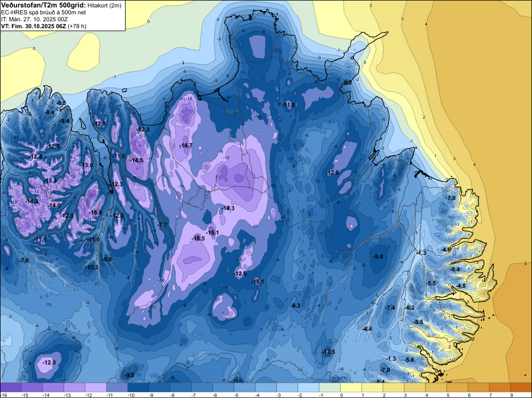Select the darkest purple legend swatch below -15
The image size is (532, 398).
(11, 387)
